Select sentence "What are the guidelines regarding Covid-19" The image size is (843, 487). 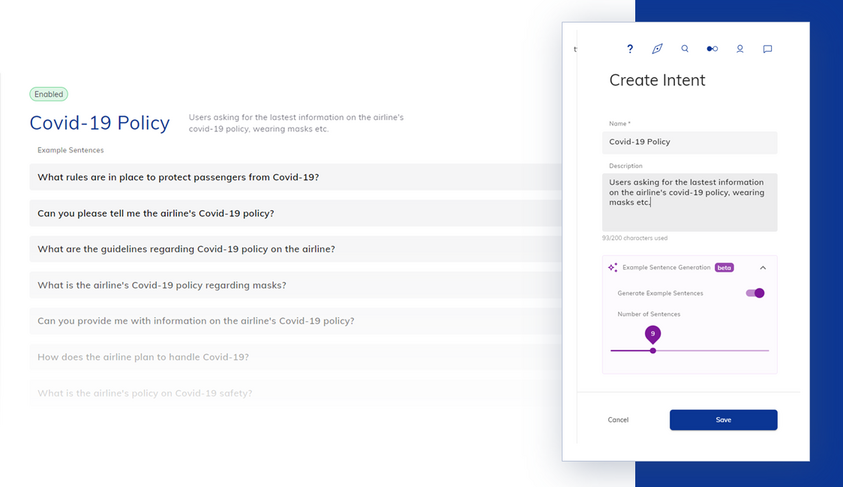[x=296, y=249]
